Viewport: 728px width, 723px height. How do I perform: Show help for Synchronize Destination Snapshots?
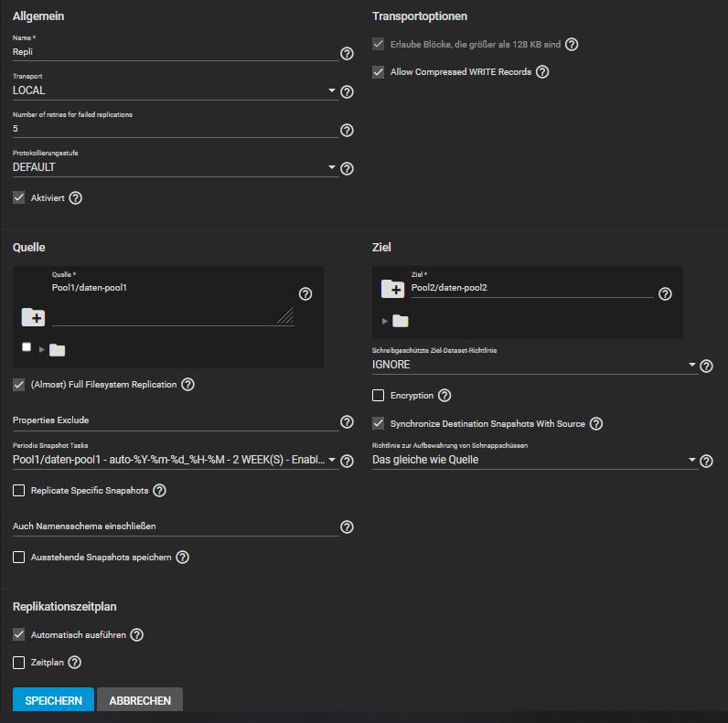pos(596,424)
